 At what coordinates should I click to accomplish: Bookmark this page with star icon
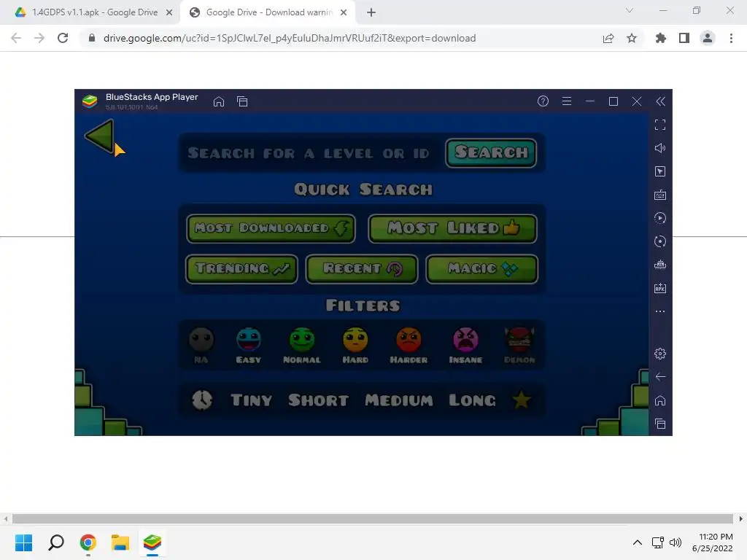(x=632, y=38)
